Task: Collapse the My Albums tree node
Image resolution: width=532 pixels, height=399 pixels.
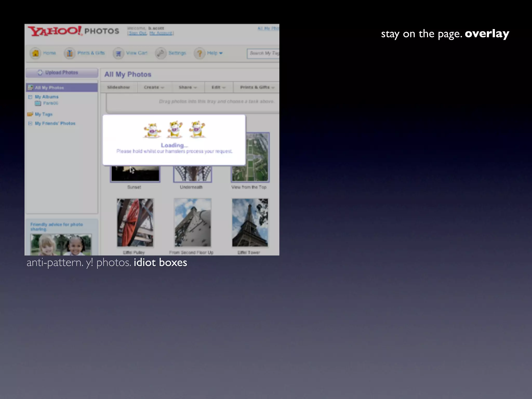Action: point(30,97)
